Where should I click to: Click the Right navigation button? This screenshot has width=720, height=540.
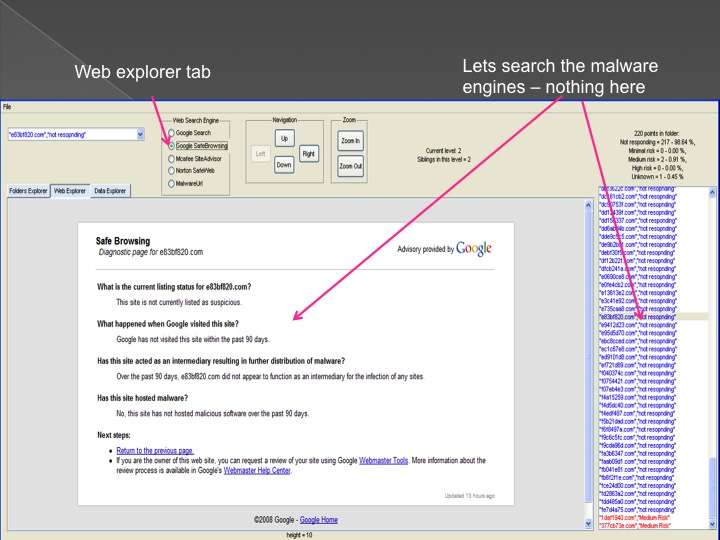(x=308, y=154)
